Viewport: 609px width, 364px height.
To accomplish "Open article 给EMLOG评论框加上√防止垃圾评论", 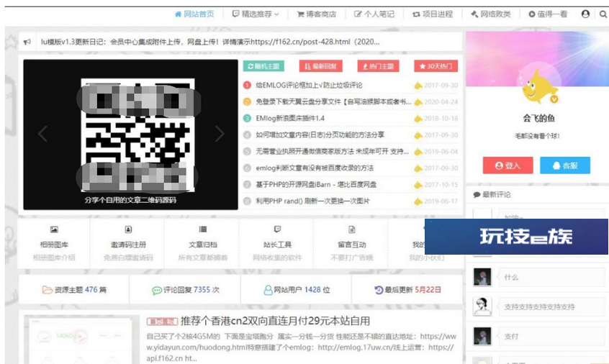I will 309,86.
